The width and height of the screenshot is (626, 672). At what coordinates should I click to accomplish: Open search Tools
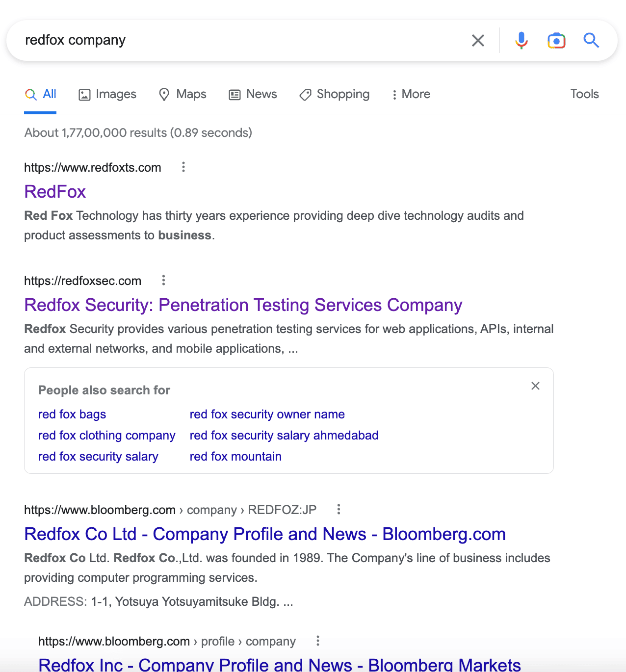pos(584,94)
